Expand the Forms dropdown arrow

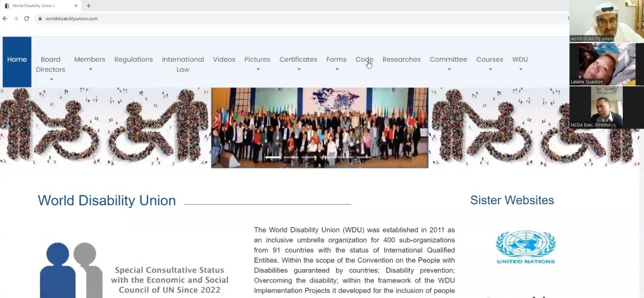(x=337, y=70)
